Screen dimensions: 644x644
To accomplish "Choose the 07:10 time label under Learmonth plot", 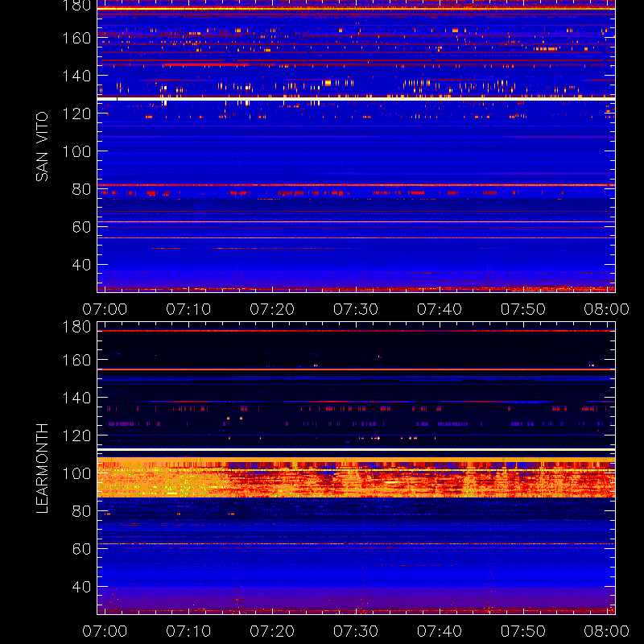I will tap(188, 631).
